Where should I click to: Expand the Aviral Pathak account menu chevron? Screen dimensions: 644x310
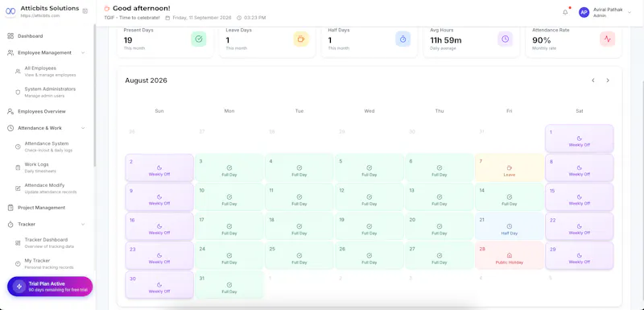[630, 12]
